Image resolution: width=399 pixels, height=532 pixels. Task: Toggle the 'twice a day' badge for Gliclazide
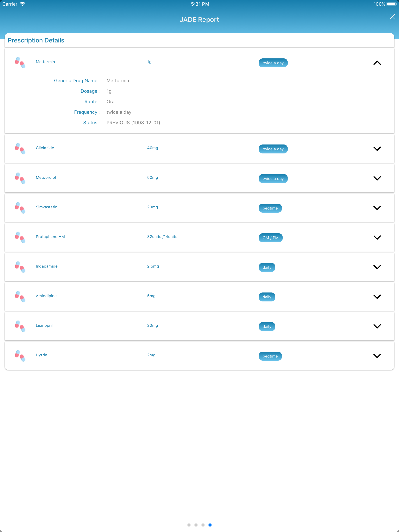(x=273, y=149)
